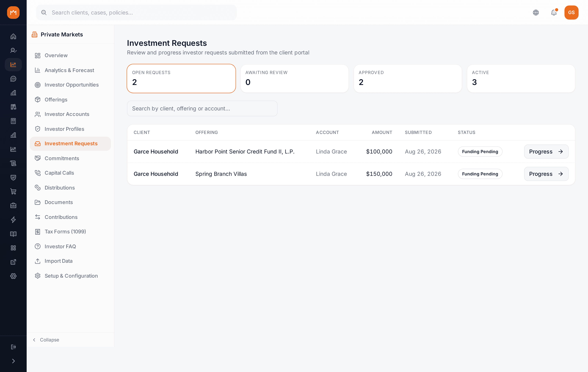Click the grid apps rail icon
Viewport: 588px width, 372px height.
coord(13,248)
